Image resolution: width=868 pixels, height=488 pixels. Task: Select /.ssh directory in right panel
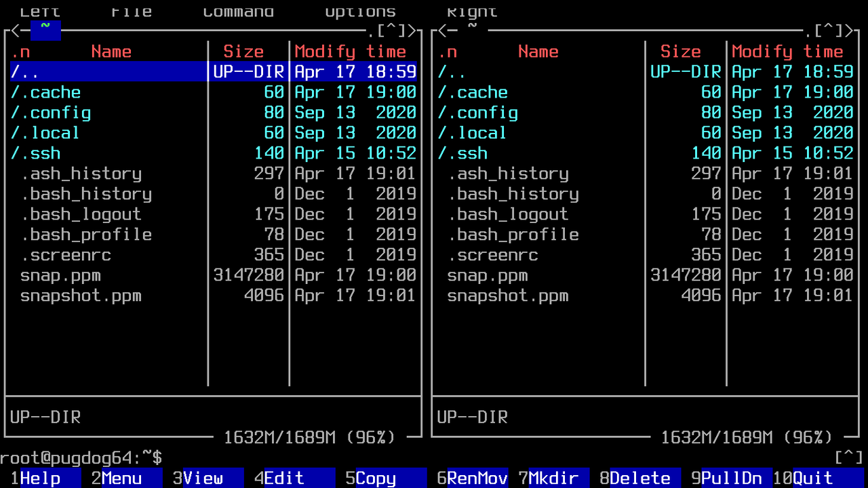tap(646, 152)
